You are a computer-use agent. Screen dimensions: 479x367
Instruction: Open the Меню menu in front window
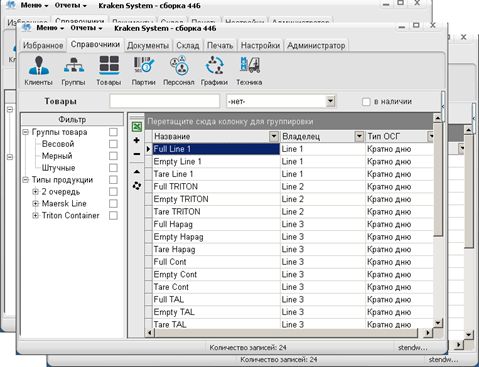click(50, 28)
